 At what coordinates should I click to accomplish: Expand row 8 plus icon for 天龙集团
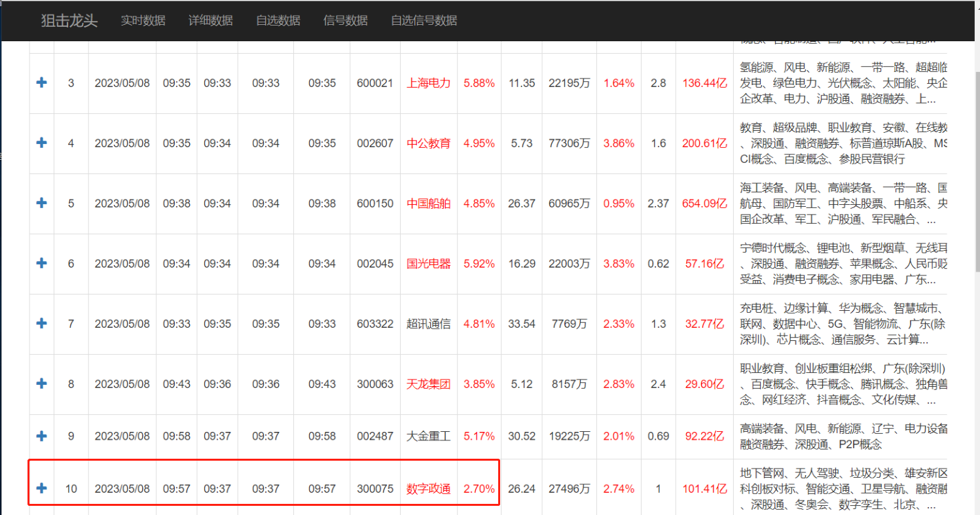(41, 383)
